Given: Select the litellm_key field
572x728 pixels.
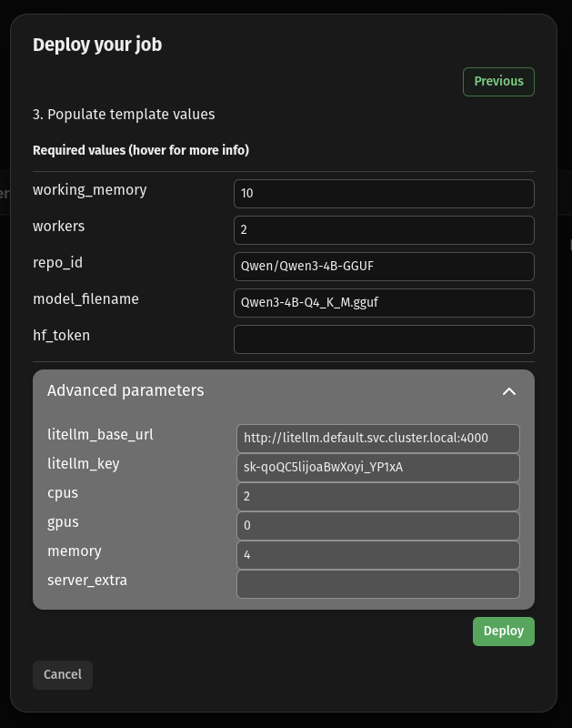Looking at the screenshot, I should [378, 467].
